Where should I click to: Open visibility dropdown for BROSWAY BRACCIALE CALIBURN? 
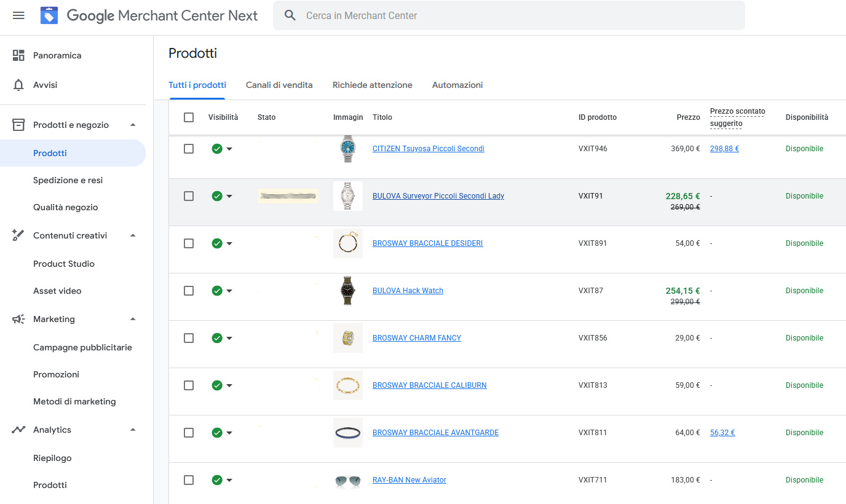coord(229,385)
